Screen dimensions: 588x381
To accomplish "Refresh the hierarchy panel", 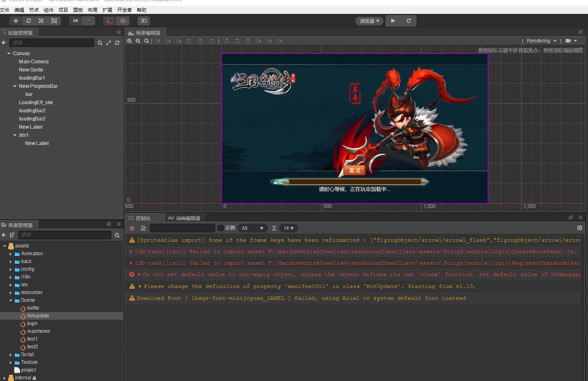I will pos(117,43).
